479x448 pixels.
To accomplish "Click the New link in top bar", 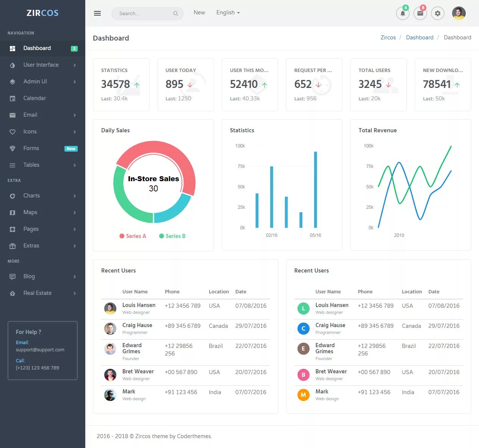I will click(199, 13).
